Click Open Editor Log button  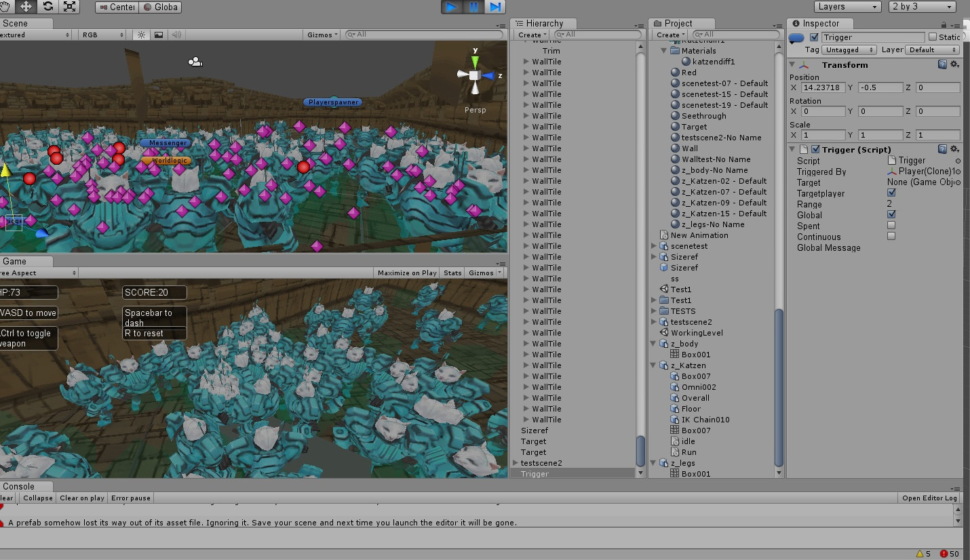pos(930,498)
